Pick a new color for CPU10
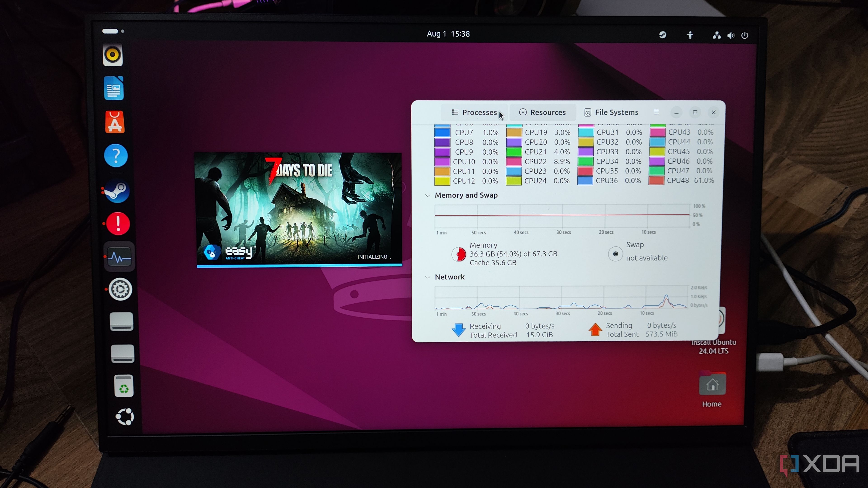 pos(442,162)
